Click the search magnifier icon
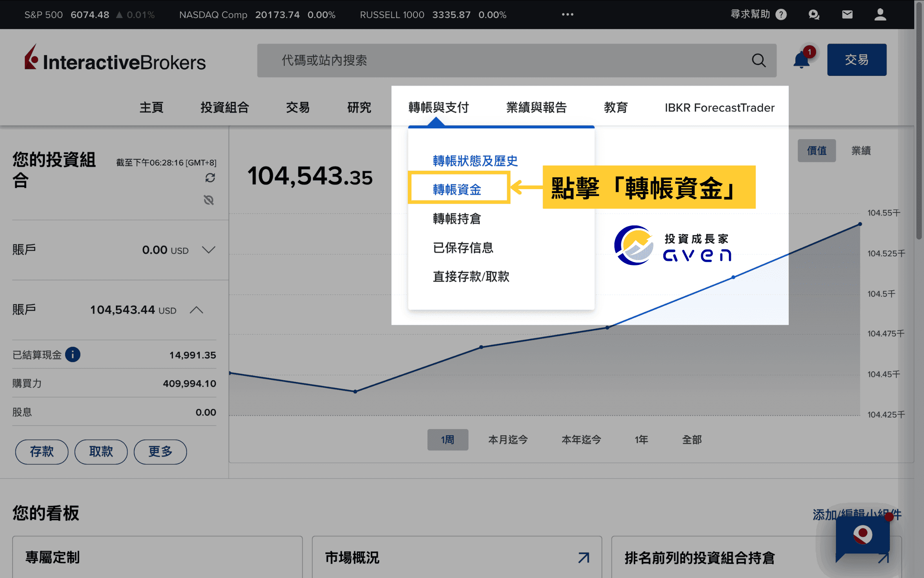The height and width of the screenshot is (578, 924). 759,60
